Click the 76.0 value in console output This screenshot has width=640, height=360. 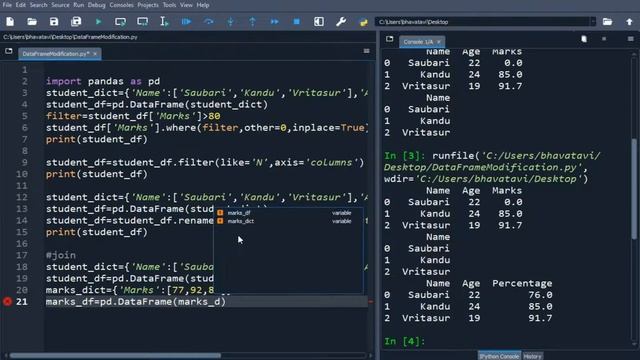coord(540,295)
